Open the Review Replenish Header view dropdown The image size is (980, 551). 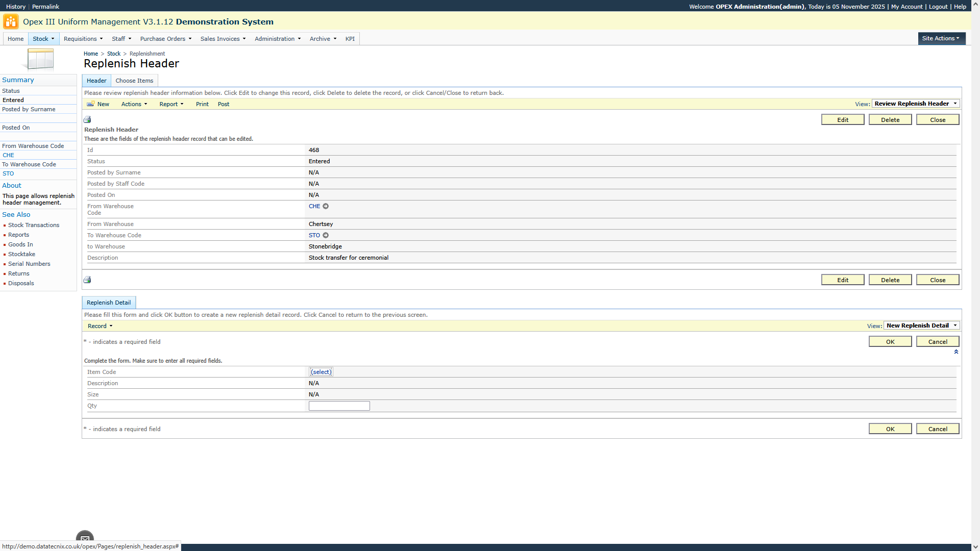pyautogui.click(x=915, y=104)
